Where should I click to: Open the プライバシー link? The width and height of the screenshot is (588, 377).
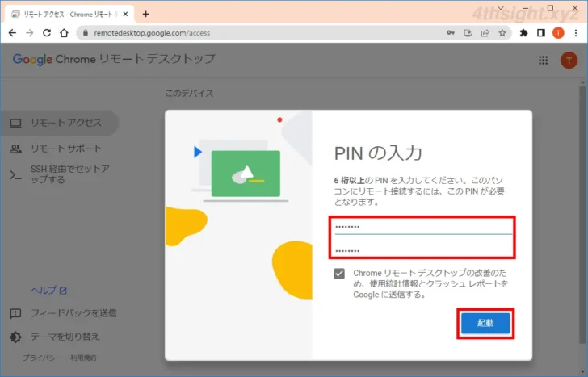42,358
